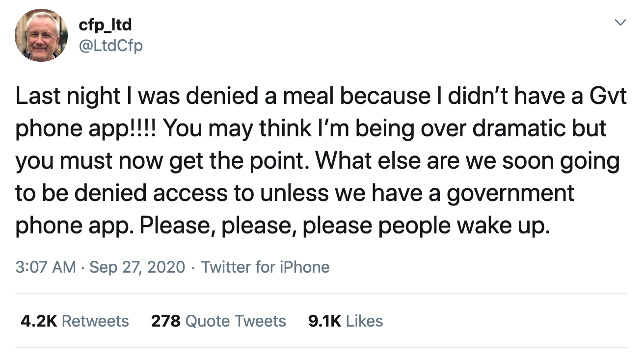Screen dimensions: 644x356
Task: Click the 9.1K like count number
Action: click(324, 321)
